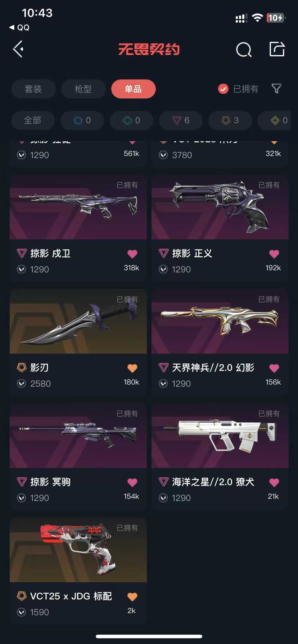
Task: Toggle the heart on 掠影 戍卫
Action: (132, 254)
